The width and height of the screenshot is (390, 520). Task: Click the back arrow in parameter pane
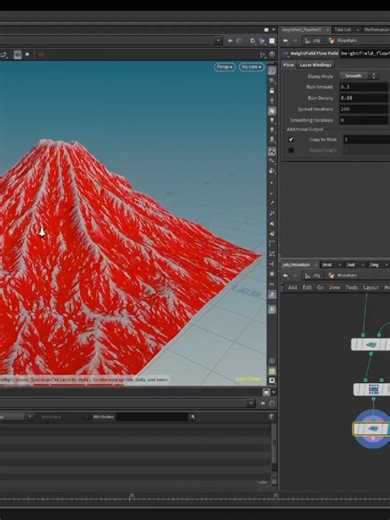286,41
